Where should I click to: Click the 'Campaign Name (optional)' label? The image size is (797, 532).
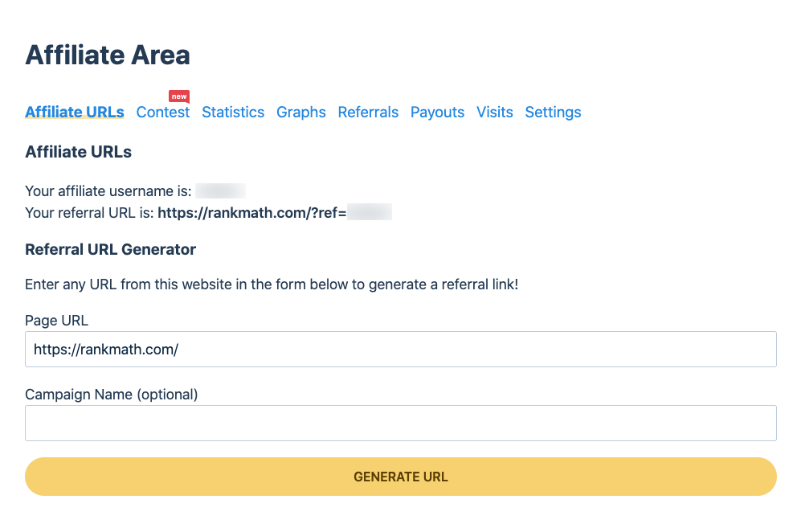coord(112,394)
